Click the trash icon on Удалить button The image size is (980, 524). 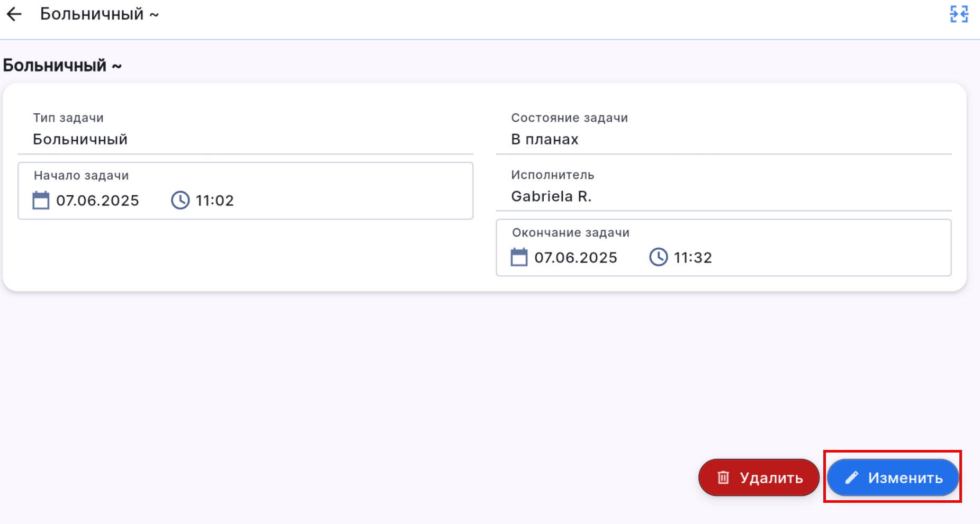(723, 478)
